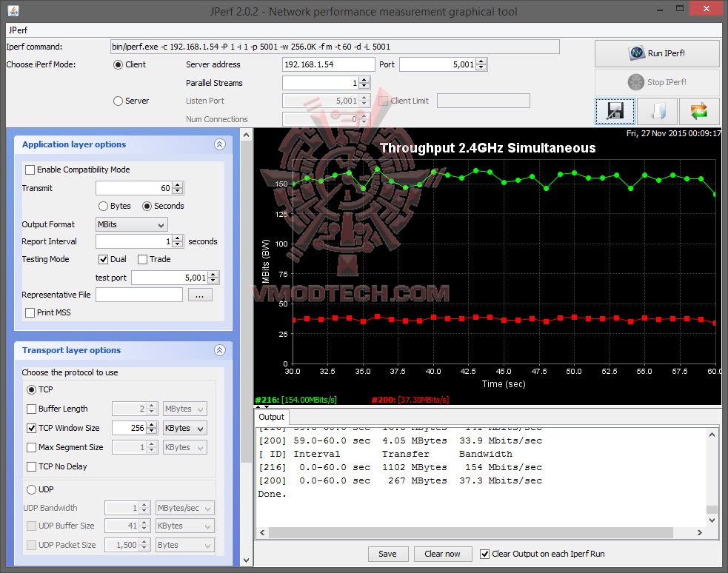Decrease Report Interval with down arrow
Screen dimensions: 728x573
[178, 244]
